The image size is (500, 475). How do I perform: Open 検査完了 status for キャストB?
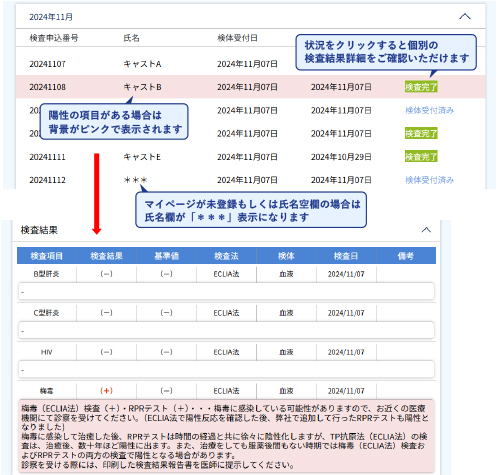click(421, 87)
